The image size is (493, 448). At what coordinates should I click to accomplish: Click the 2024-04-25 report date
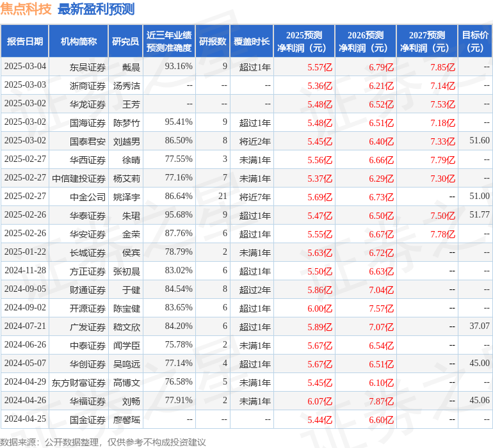pyautogui.click(x=25, y=419)
